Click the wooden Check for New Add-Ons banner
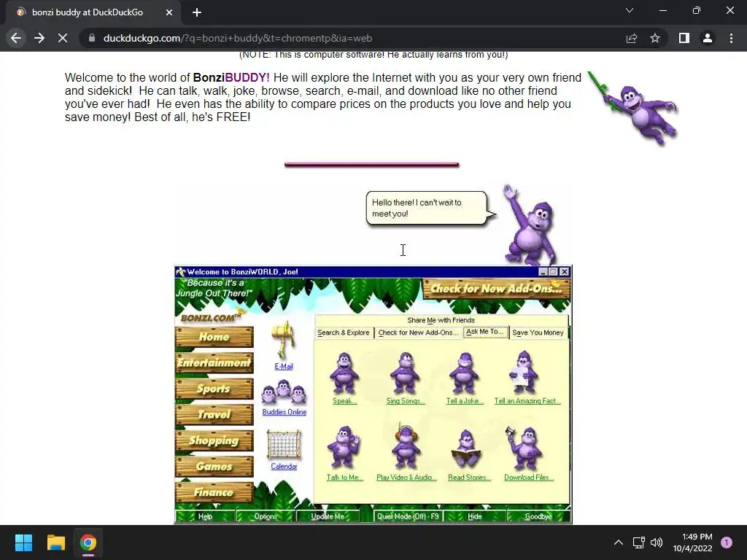747x560 pixels. click(496, 289)
